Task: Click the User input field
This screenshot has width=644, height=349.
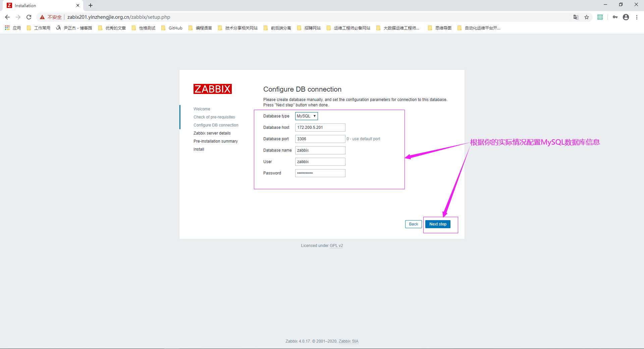Action: [x=320, y=162]
